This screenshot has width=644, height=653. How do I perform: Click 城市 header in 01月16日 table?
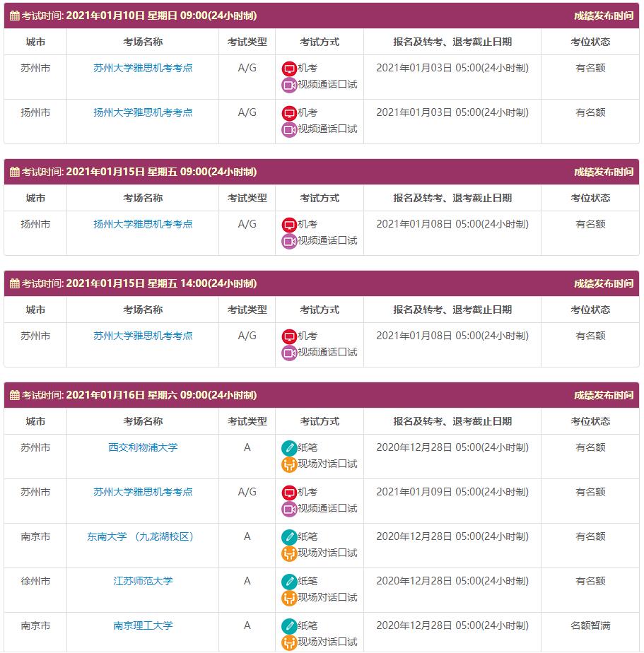coord(35,421)
